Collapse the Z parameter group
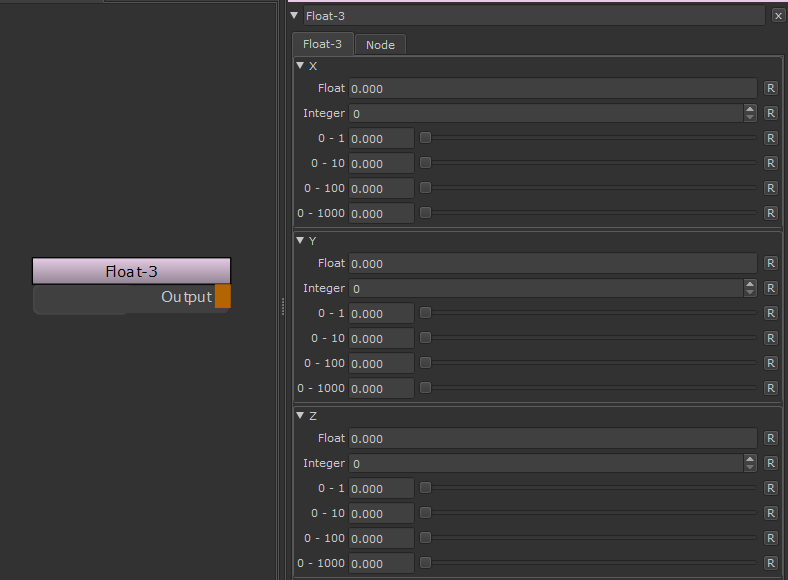 coord(300,416)
